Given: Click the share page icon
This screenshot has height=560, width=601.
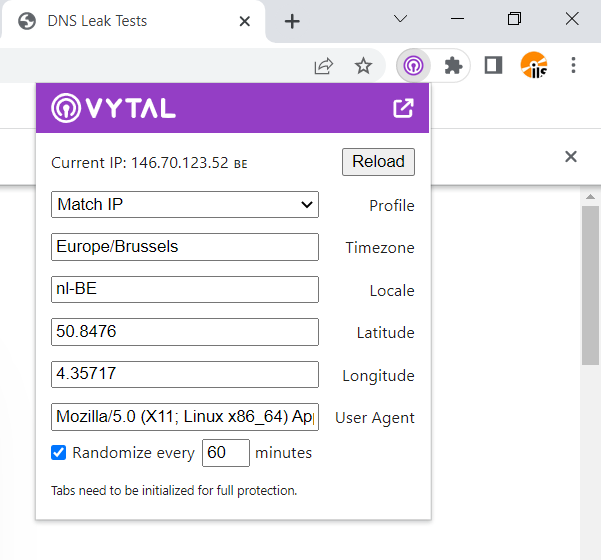Looking at the screenshot, I should point(323,66).
